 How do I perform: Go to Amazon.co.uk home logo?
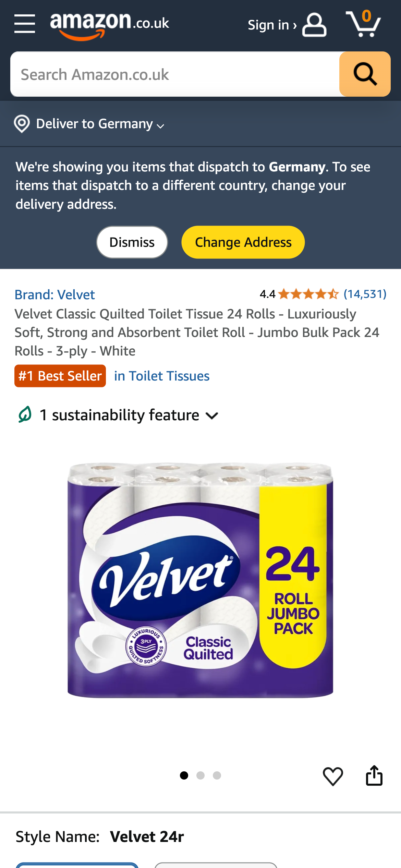(x=110, y=25)
